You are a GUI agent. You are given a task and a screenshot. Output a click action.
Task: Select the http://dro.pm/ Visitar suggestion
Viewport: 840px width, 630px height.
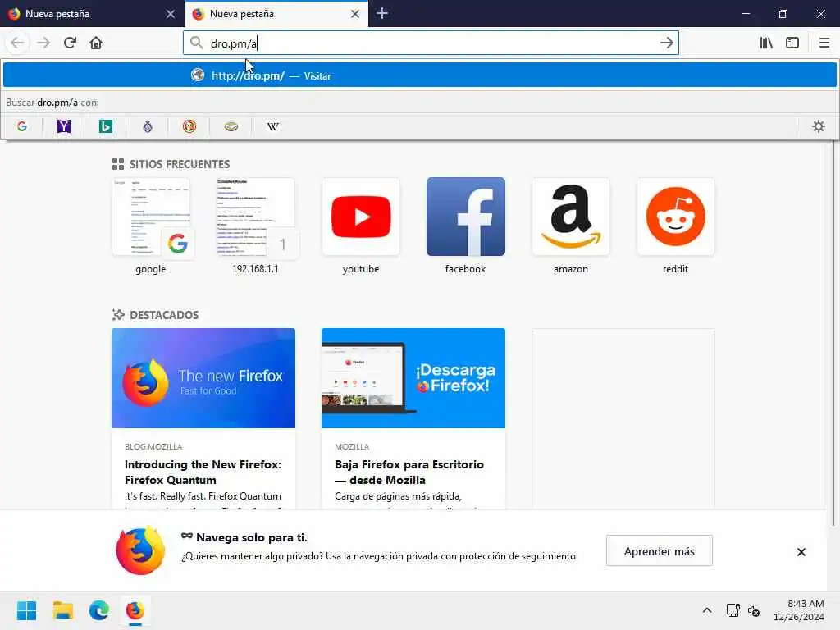click(419, 75)
